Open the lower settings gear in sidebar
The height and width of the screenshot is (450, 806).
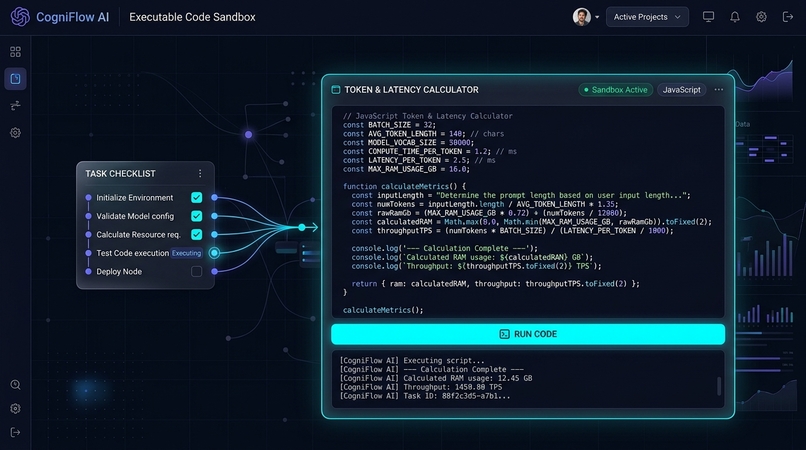coord(15,408)
